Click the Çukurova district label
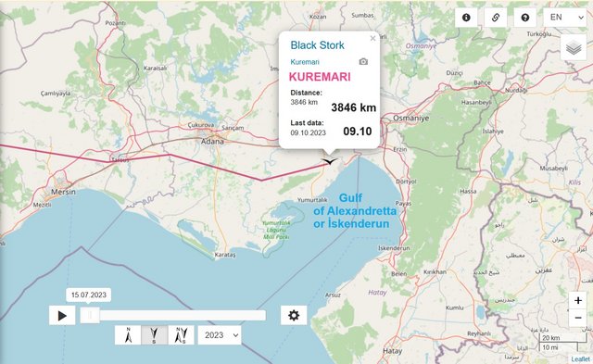593x364 pixels. pos(201,125)
